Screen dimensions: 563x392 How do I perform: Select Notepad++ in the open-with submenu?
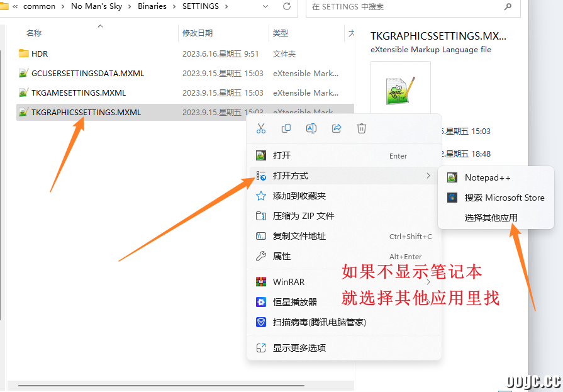[496, 177]
